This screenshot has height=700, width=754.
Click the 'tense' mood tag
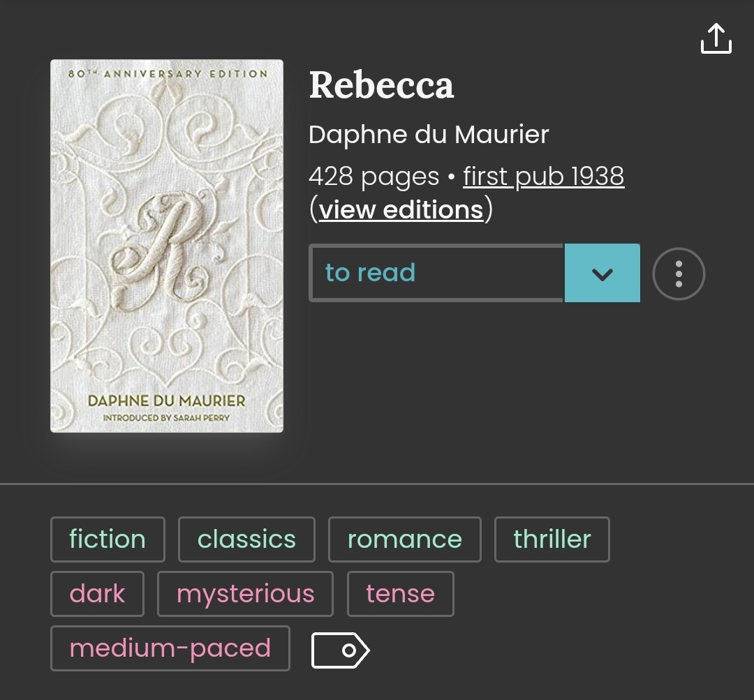coord(400,594)
